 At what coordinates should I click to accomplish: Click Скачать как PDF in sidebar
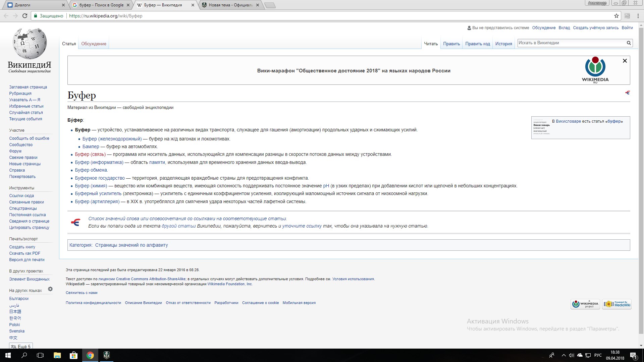point(24,253)
